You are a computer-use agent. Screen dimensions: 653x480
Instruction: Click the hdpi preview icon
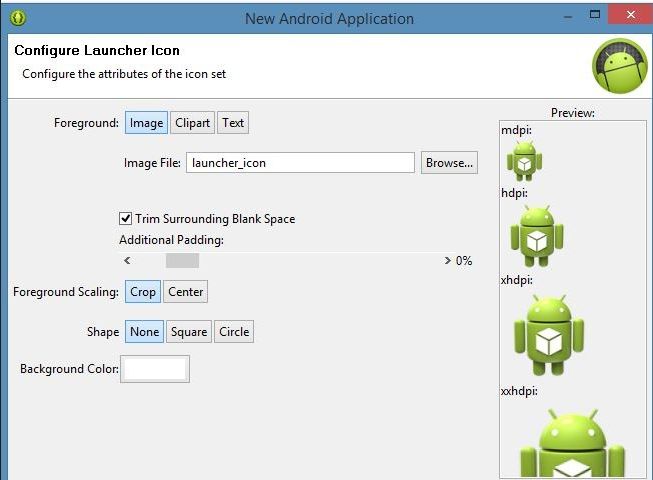tap(537, 236)
